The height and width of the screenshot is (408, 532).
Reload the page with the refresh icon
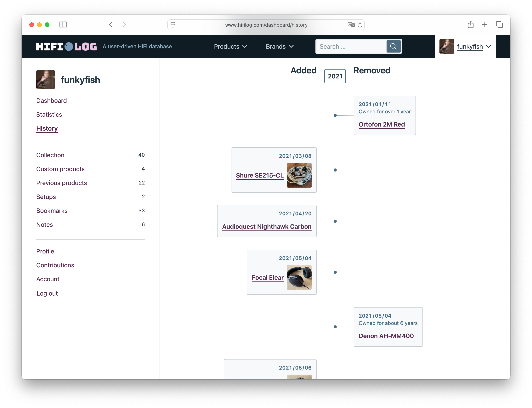(x=360, y=25)
